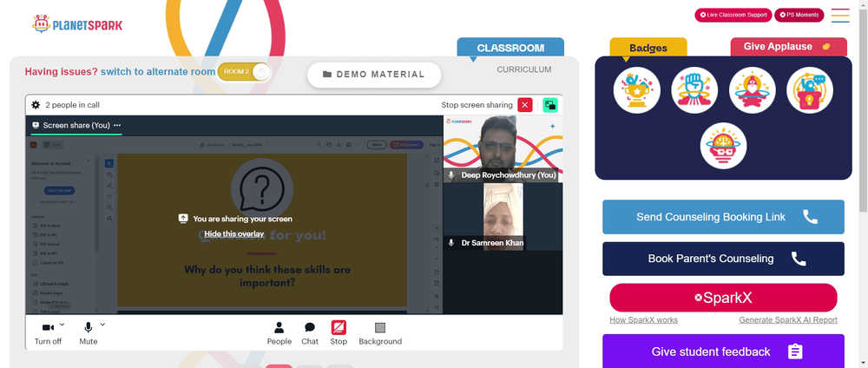Award the raised fist badge
This screenshot has width=868, height=368.
pos(694,90)
